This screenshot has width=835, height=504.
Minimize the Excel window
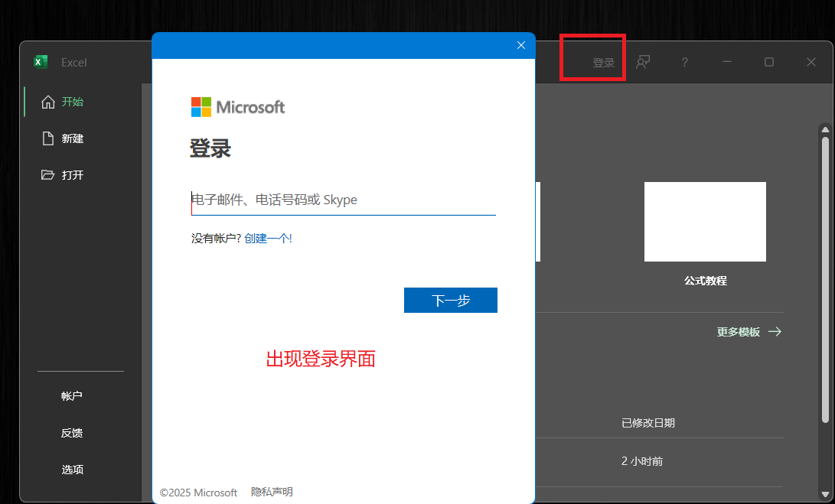pyautogui.click(x=727, y=62)
